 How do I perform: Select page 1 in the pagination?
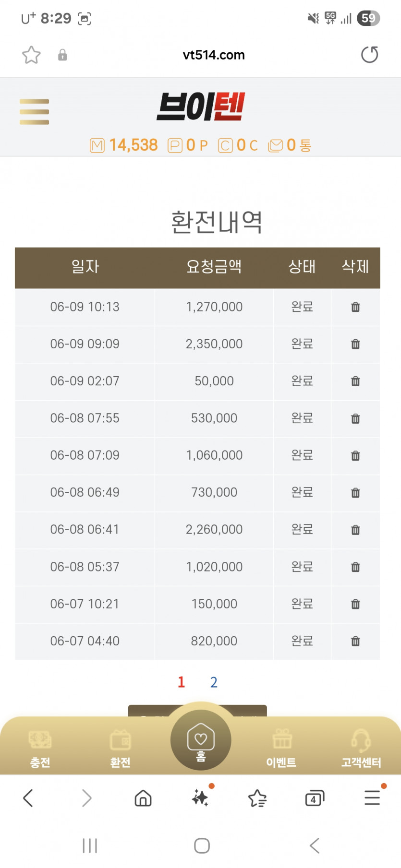click(181, 682)
